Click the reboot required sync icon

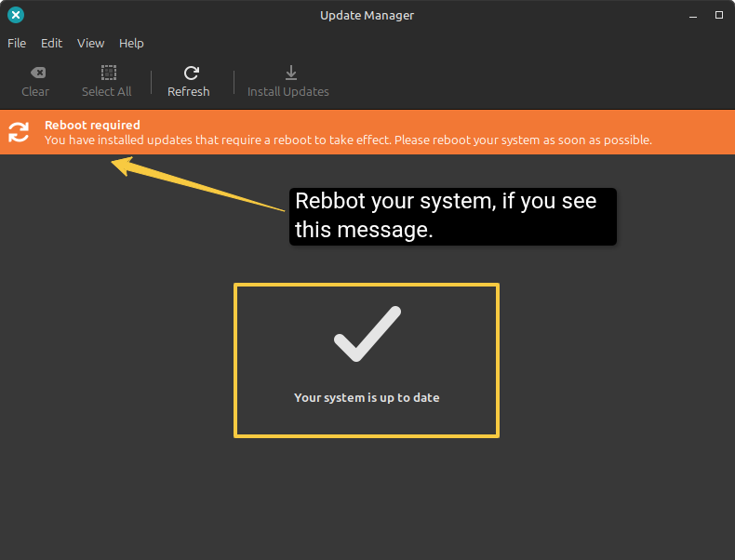(19, 132)
